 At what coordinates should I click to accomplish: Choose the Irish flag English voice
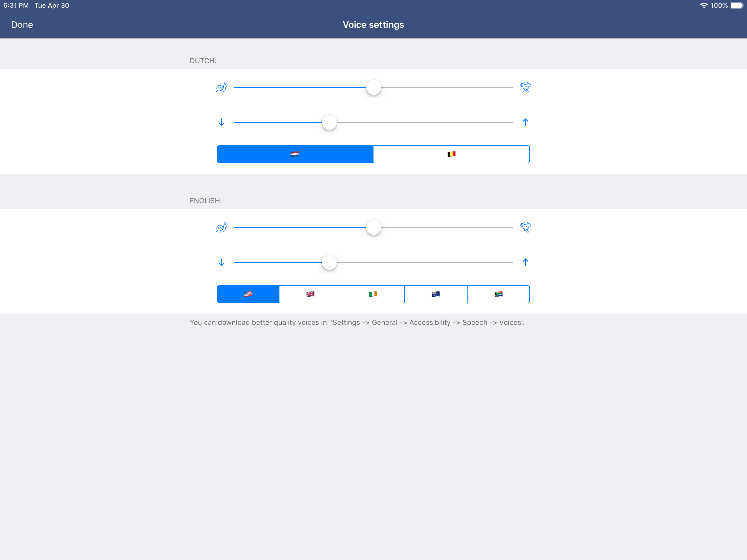pyautogui.click(x=373, y=294)
